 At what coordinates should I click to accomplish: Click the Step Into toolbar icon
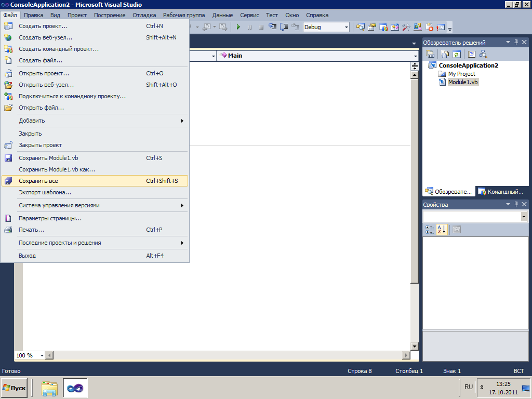click(x=272, y=27)
